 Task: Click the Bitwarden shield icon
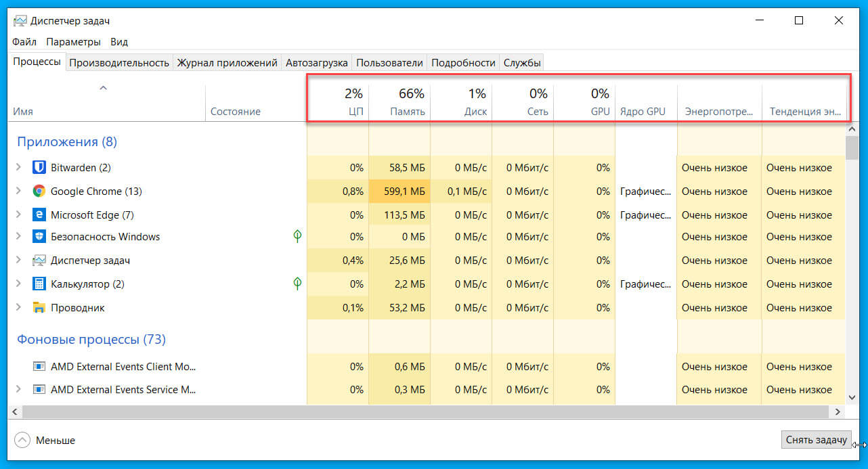point(39,167)
